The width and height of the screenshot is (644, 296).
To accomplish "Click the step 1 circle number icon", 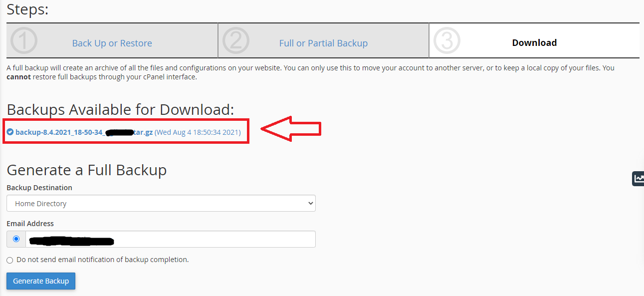I will pos(24,41).
